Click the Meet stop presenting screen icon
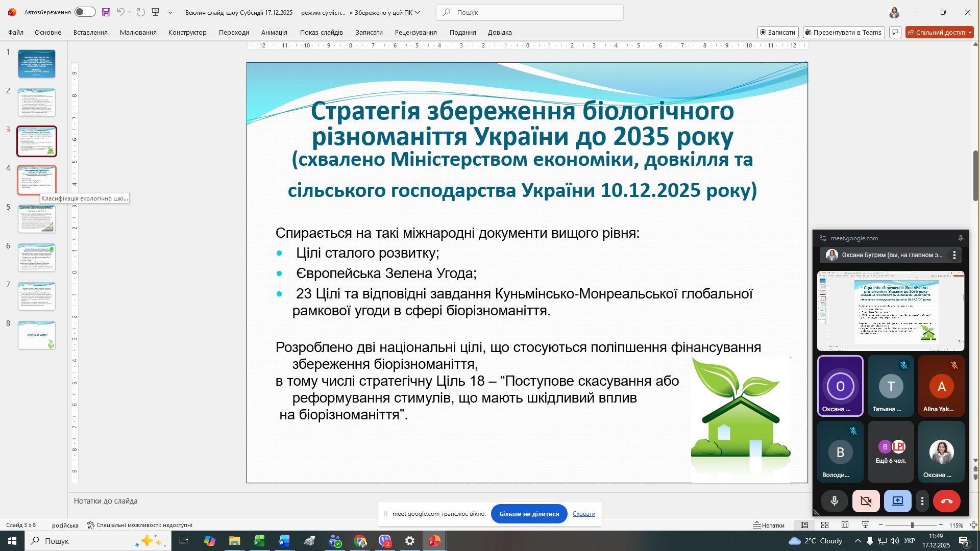The width and height of the screenshot is (980, 551). [897, 501]
